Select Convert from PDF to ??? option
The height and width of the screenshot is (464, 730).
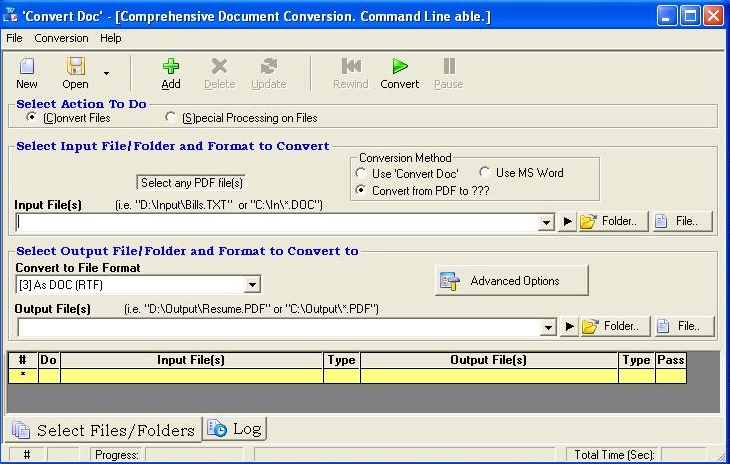click(x=360, y=190)
